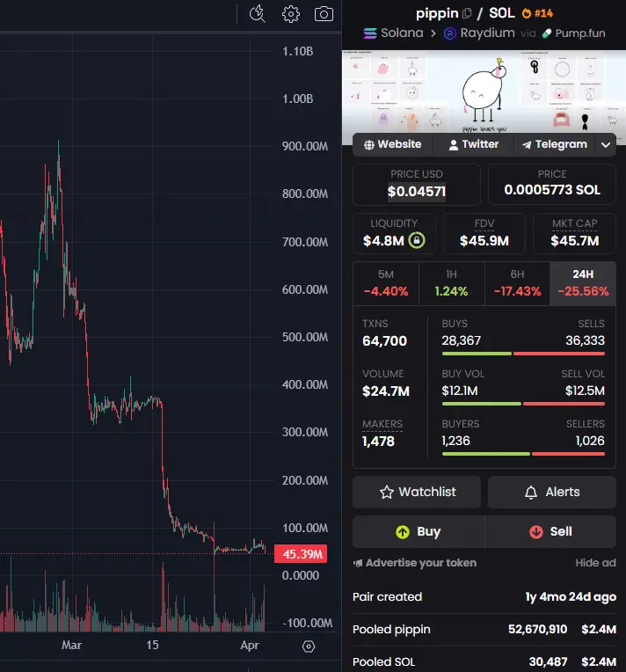
Task: Click the Buy button
Action: [419, 532]
